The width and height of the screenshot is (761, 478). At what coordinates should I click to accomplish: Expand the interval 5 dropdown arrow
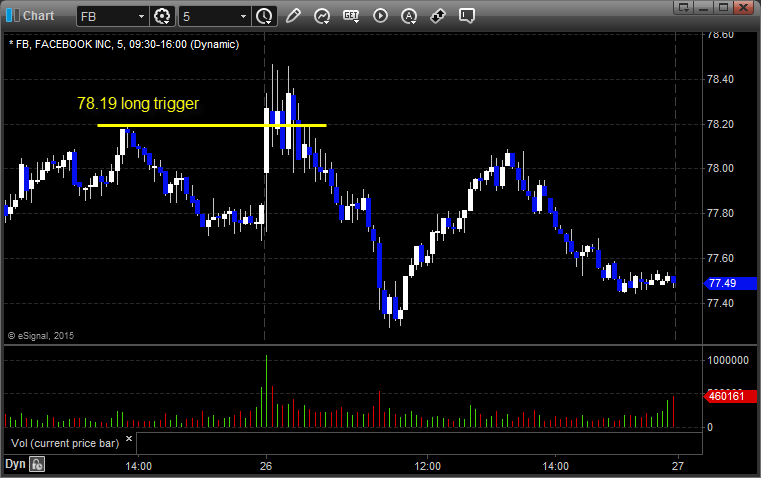coord(244,16)
